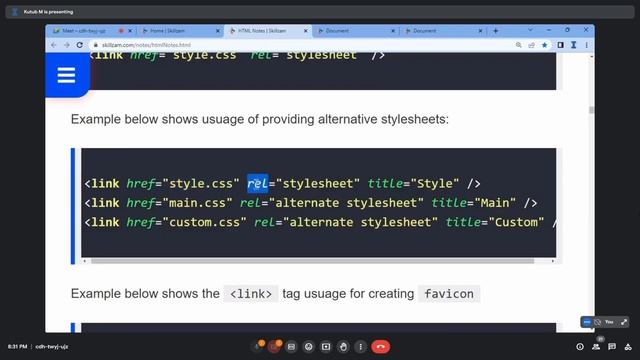Open the in-call chat panel
Image resolution: width=640 pixels, height=360 pixels.
[612, 347]
